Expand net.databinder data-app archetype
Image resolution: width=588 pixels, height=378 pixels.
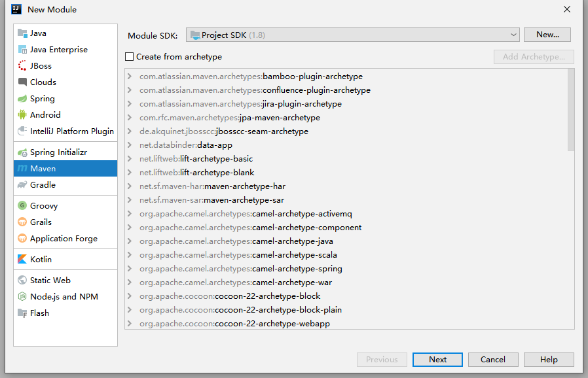[130, 145]
